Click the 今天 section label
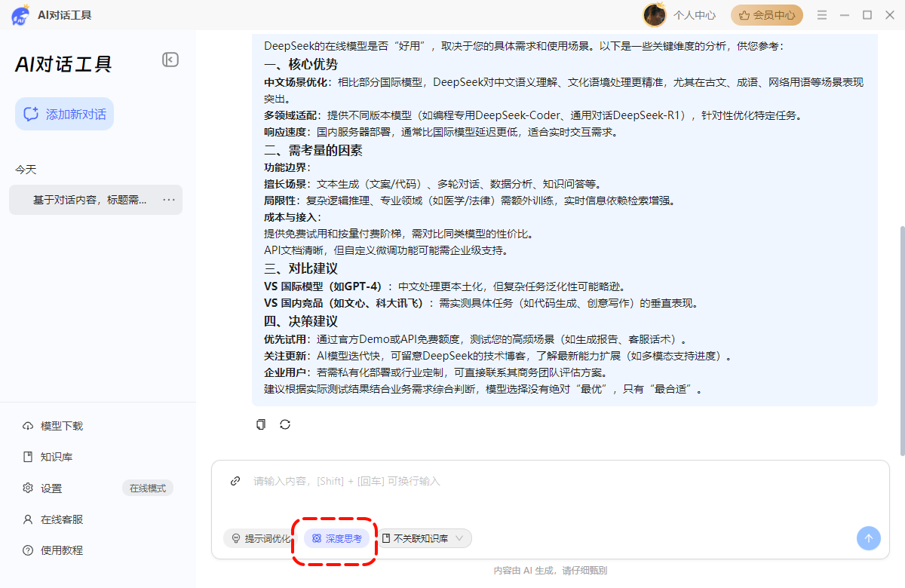The height and width of the screenshot is (588, 905). click(x=26, y=170)
